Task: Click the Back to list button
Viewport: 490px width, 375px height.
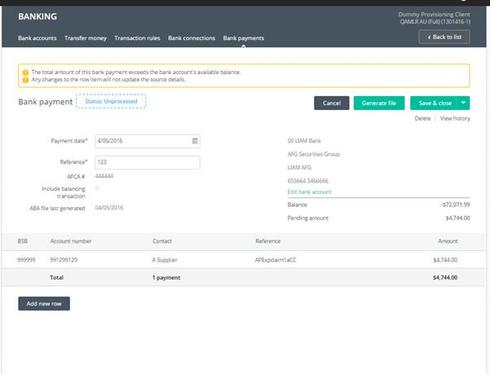Action: pyautogui.click(x=444, y=37)
